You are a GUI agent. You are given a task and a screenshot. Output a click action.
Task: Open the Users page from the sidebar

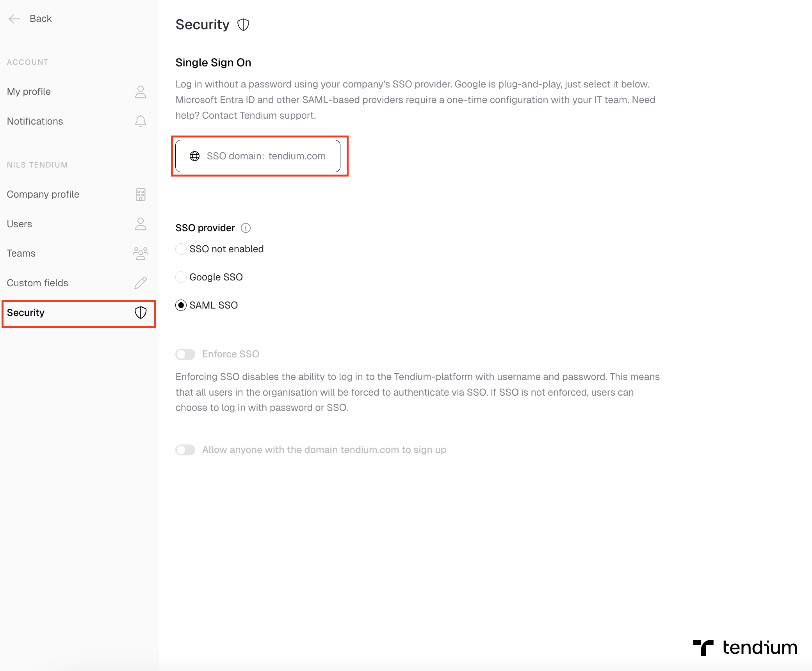click(19, 224)
